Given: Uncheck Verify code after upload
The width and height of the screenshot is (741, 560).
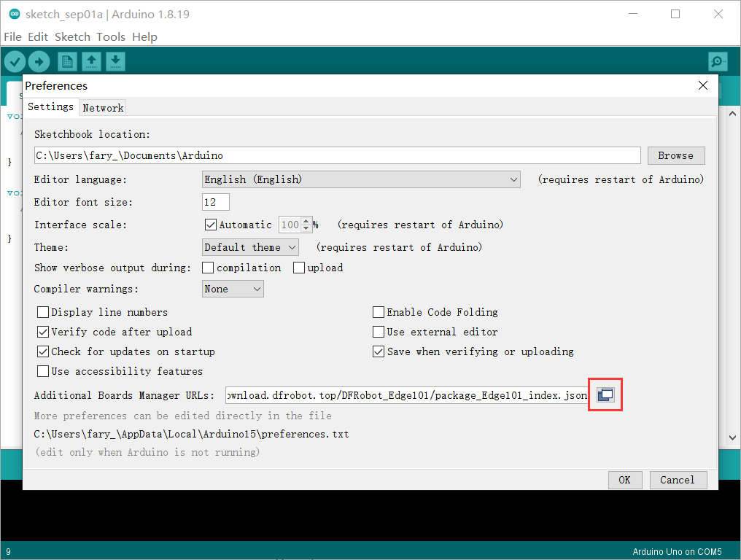Looking at the screenshot, I should pyautogui.click(x=43, y=332).
